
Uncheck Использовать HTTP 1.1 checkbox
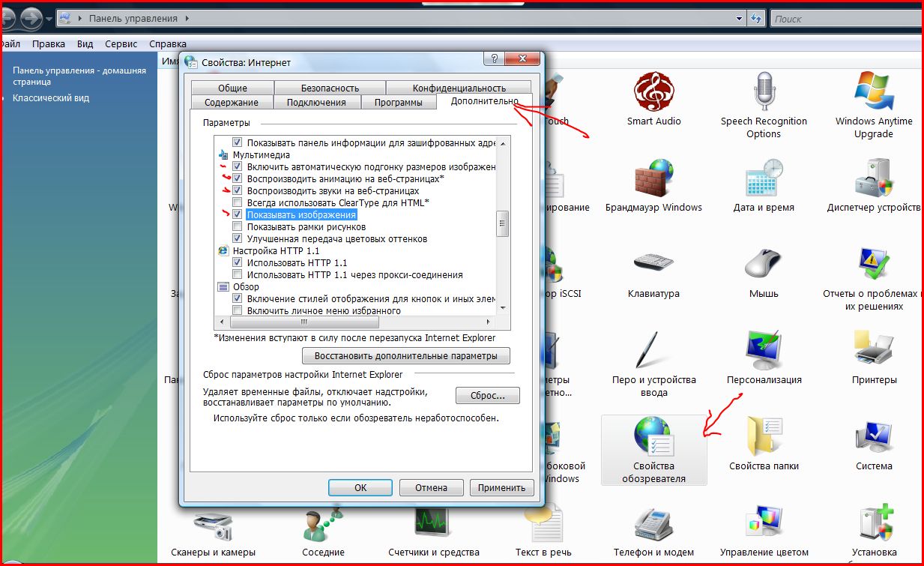[238, 262]
